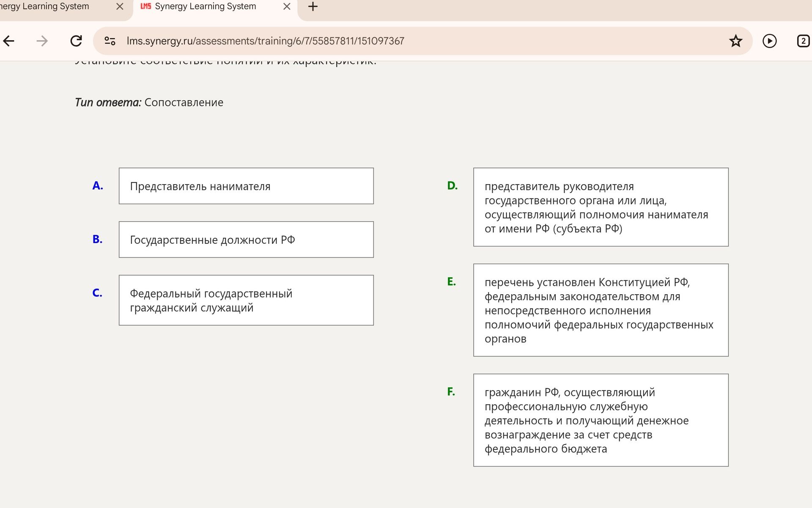Click the LMS favicon on the active tab
Viewport: 812px width, 508px height.
(x=146, y=6)
